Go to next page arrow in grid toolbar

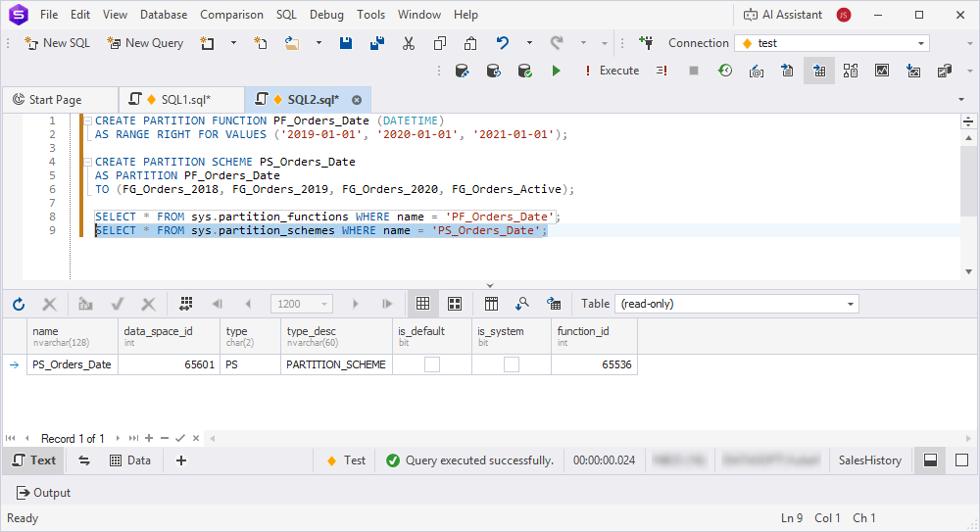(355, 304)
